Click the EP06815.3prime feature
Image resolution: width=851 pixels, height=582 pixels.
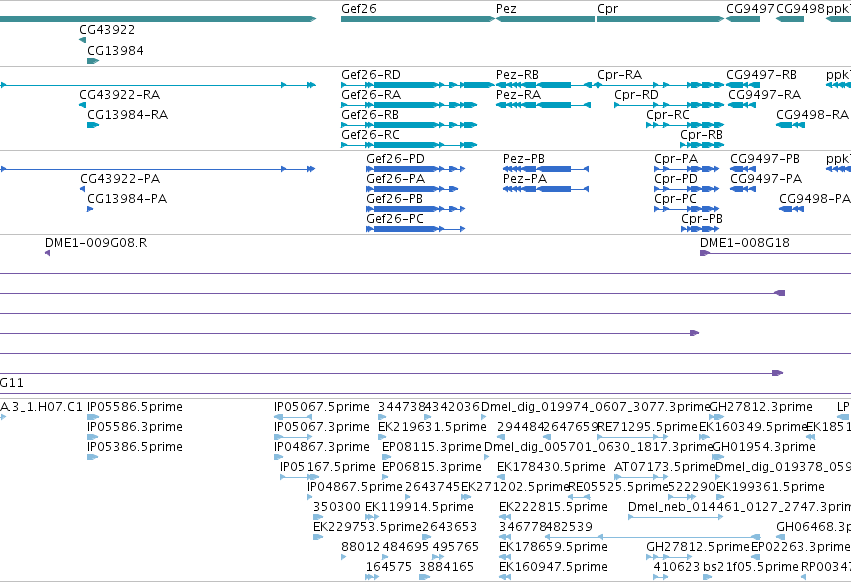pos(386,477)
